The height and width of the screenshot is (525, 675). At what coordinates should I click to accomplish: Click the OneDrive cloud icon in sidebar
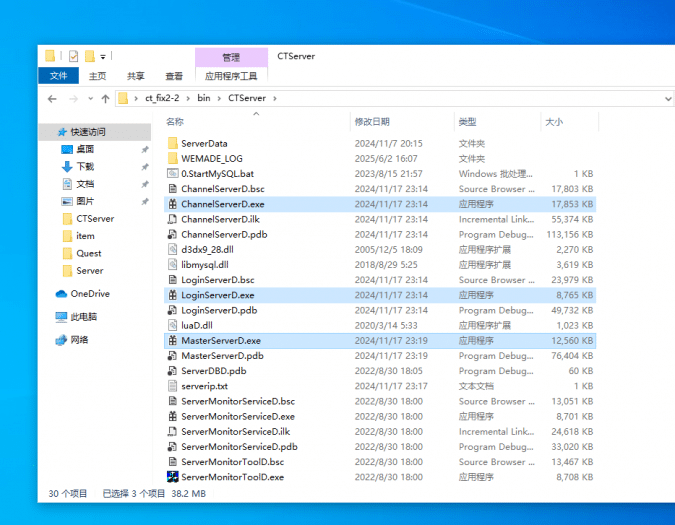(61, 294)
